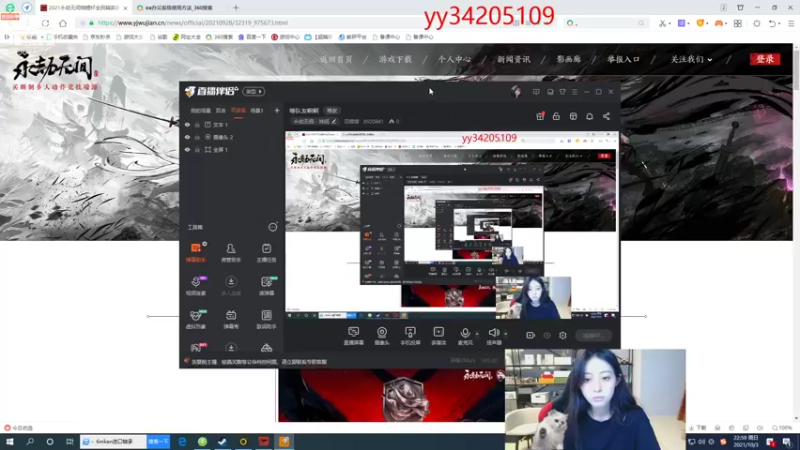Image resolution: width=800 pixels, height=450 pixels.
Task: Click the browser address bar URL
Action: click(193, 23)
